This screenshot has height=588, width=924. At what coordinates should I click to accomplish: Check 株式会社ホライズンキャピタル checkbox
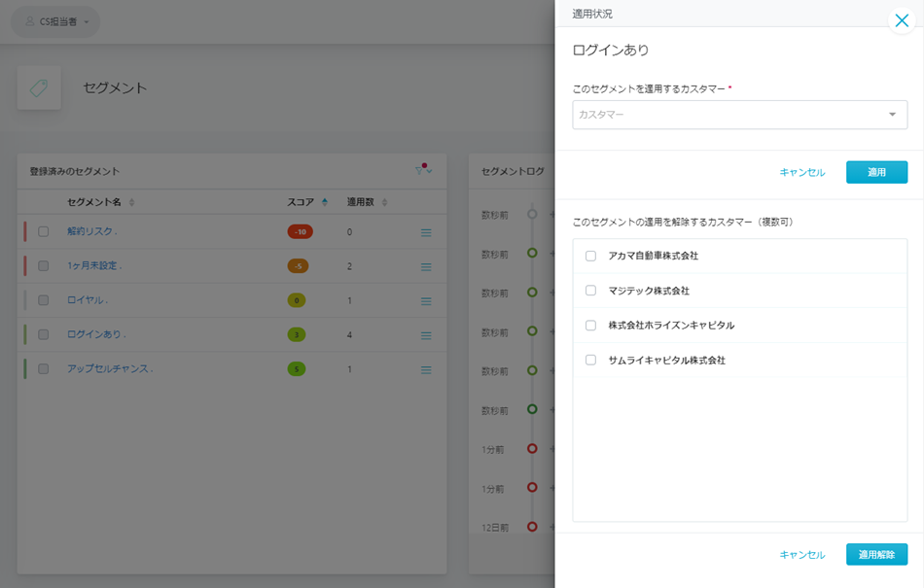[590, 326]
